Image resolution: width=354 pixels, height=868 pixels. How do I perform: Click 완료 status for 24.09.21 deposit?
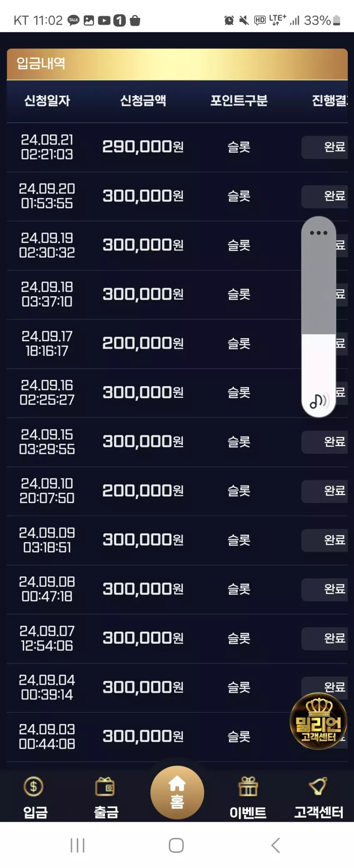(x=324, y=147)
